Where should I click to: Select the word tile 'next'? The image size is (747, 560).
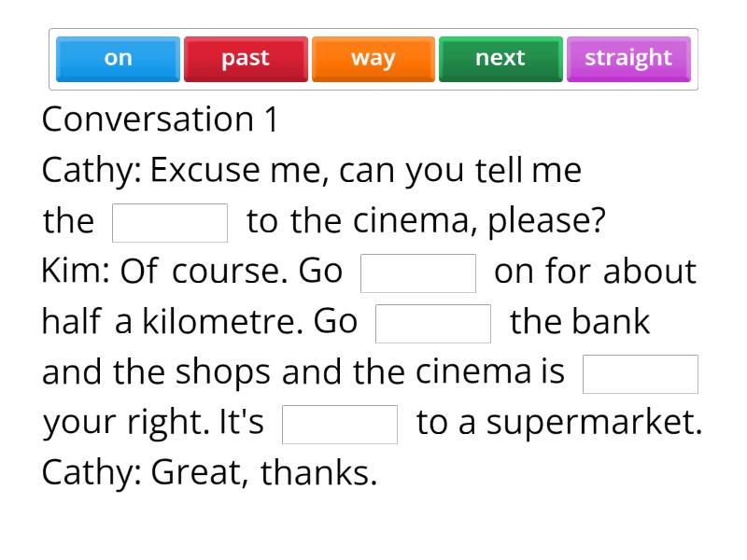500,58
